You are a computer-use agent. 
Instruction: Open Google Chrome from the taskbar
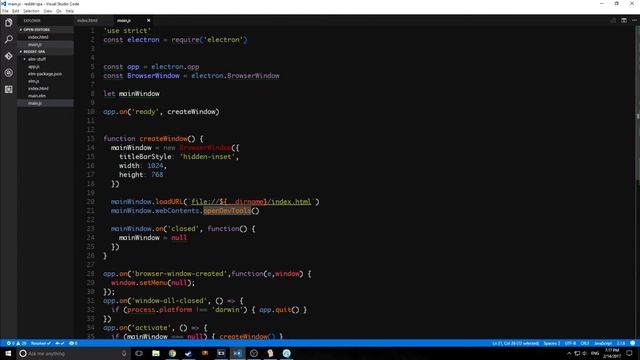coord(172,353)
